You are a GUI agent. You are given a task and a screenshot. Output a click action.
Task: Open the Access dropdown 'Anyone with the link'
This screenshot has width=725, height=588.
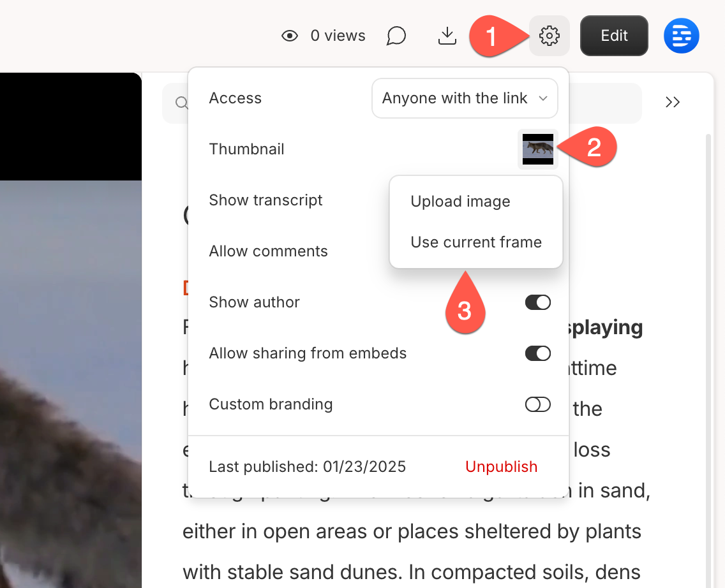pos(465,98)
